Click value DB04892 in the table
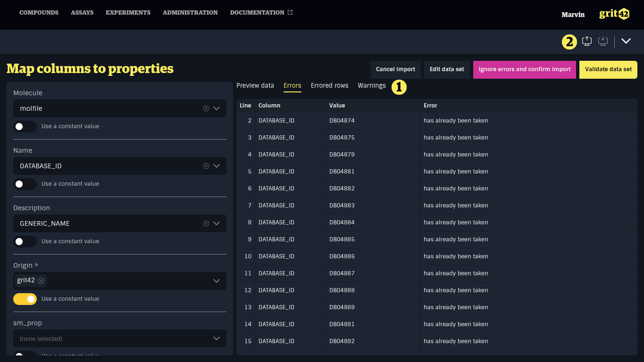 (342, 341)
